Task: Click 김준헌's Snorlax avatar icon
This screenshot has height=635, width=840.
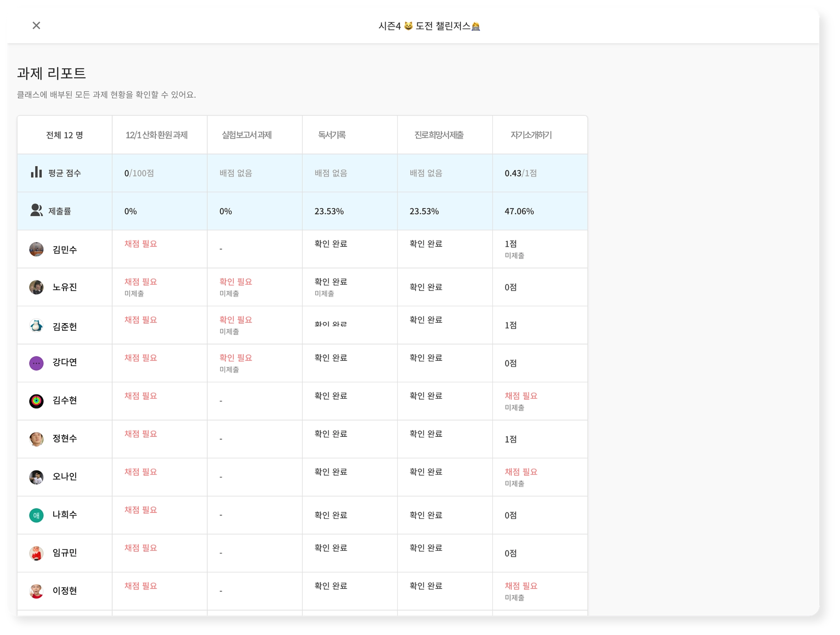Action: click(36, 326)
